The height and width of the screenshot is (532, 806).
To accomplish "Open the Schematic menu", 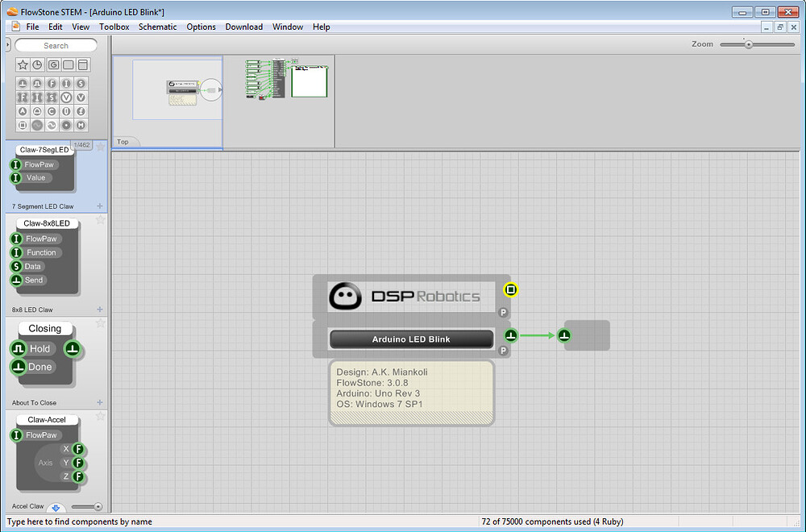I will coord(157,27).
